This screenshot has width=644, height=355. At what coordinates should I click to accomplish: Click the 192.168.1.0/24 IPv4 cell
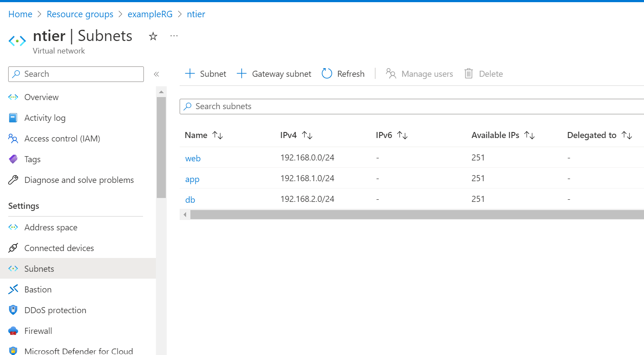coord(307,178)
